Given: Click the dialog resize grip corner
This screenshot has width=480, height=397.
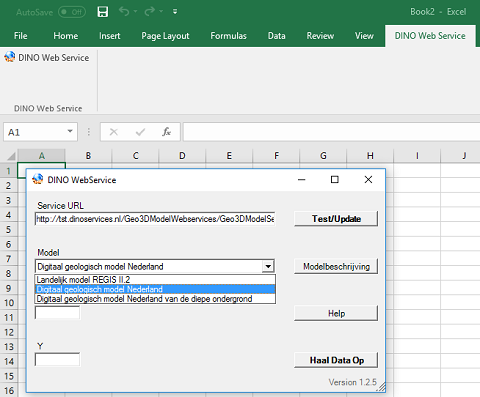Looking at the screenshot, I should (x=381, y=387).
